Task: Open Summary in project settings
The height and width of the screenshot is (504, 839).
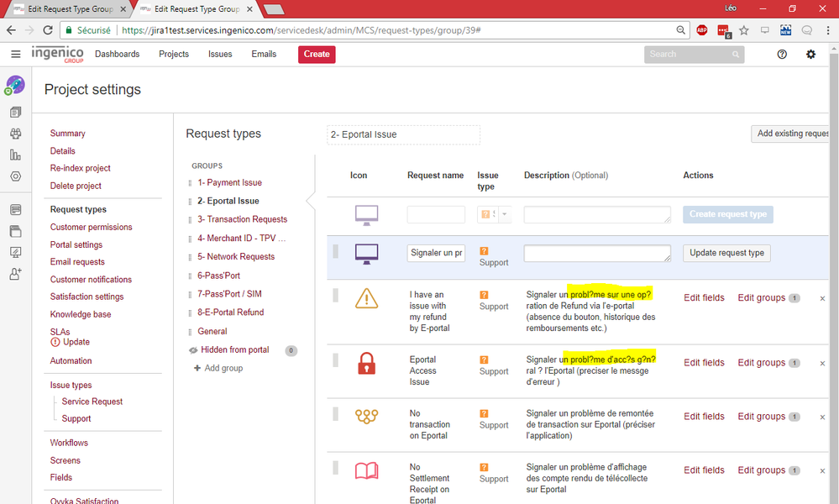Action: [x=67, y=134]
